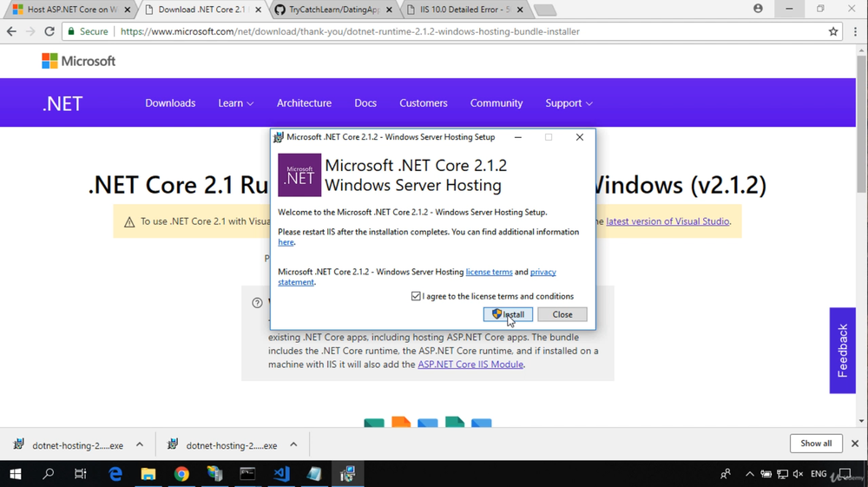Image resolution: width=868 pixels, height=487 pixels.
Task: Open network status tray icon
Action: [782, 474]
